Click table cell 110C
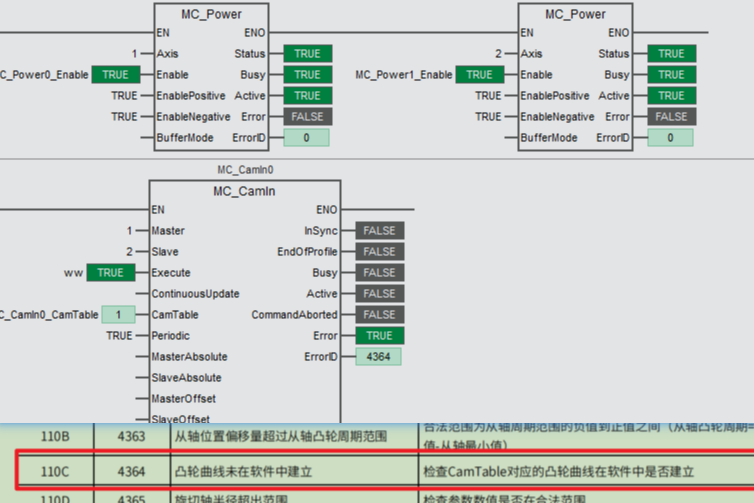The width and height of the screenshot is (754, 503). (55, 472)
